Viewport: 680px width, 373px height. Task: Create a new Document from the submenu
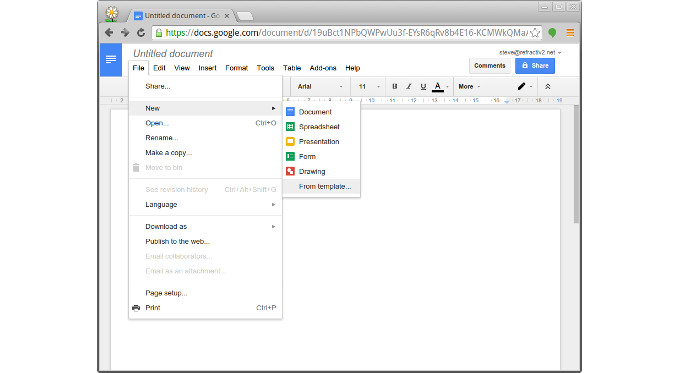[x=321, y=112]
